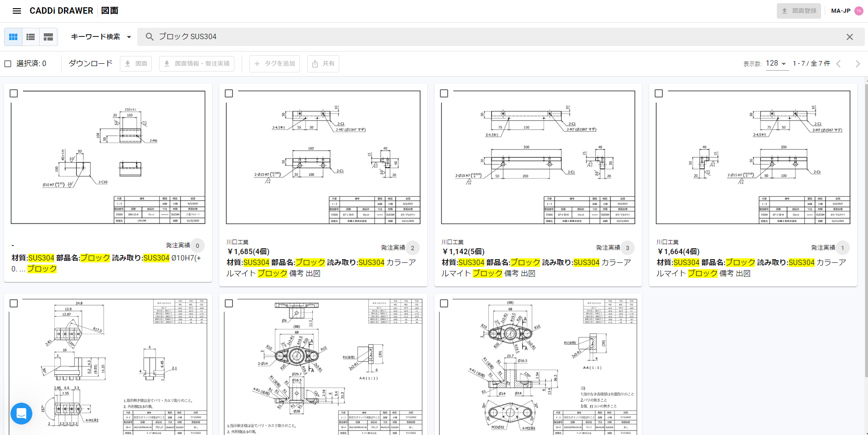Switch to grid view layout

pyautogui.click(x=13, y=37)
